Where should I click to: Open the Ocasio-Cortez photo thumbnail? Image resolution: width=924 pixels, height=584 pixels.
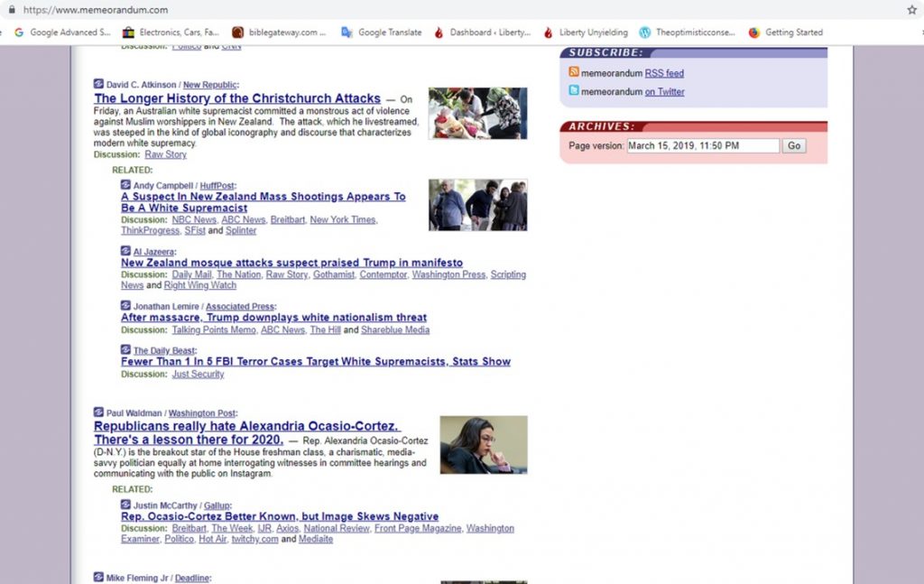[484, 445]
